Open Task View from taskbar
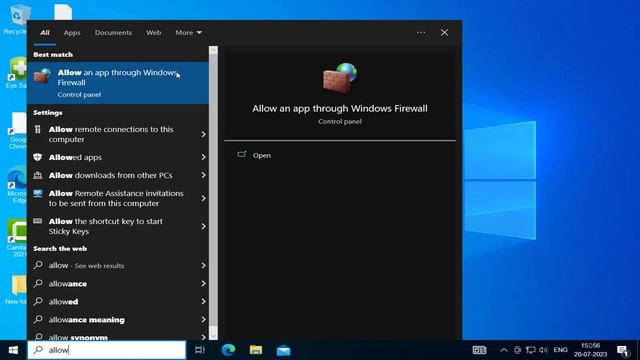Screen dimensions: 640x360 200,350
